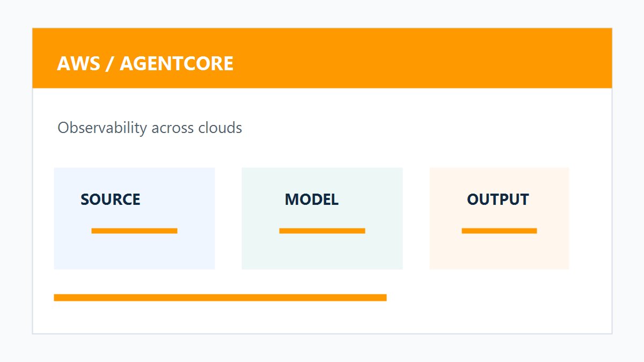The width and height of the screenshot is (644, 362).
Task: Click the OUTPUT card label
Action: pyautogui.click(x=498, y=200)
